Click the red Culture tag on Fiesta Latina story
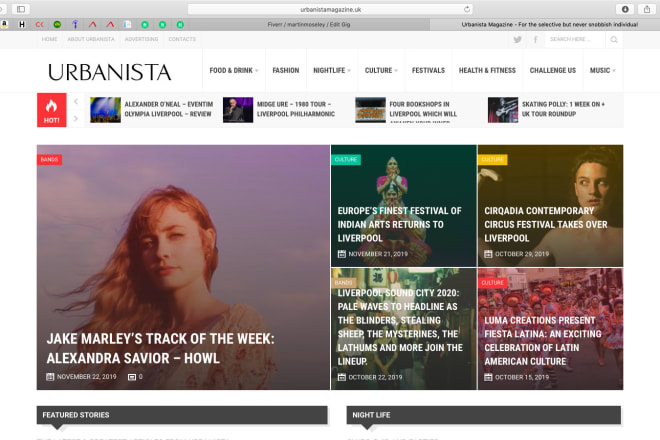The width and height of the screenshot is (660, 440). tap(492, 283)
